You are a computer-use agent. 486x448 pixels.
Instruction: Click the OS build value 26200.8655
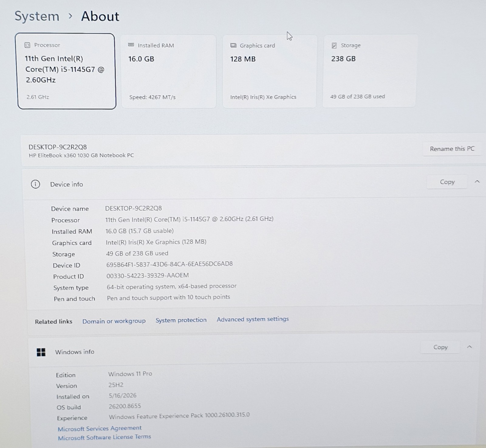(x=125, y=406)
